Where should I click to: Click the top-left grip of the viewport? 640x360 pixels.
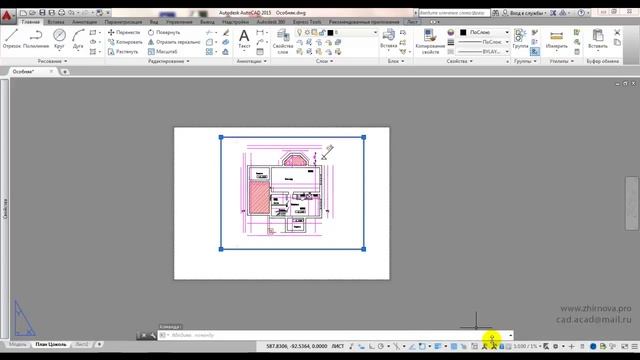[x=221, y=138]
